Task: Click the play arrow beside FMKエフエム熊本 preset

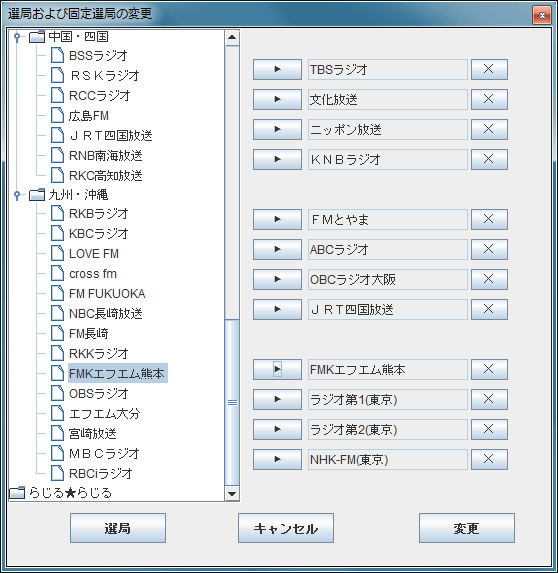Action: pos(277,369)
